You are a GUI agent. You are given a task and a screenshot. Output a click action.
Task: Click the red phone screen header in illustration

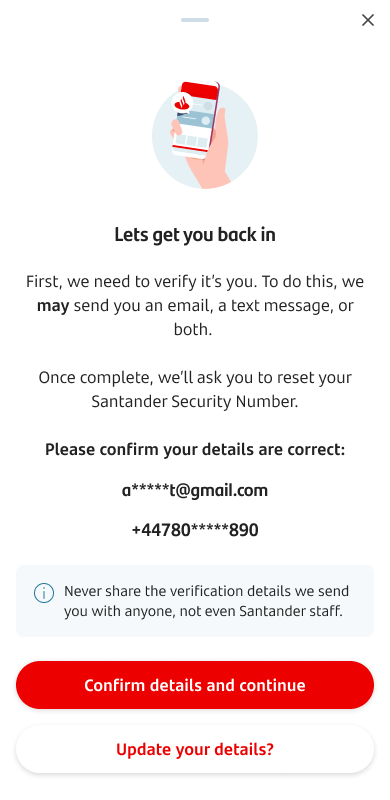pos(199,91)
